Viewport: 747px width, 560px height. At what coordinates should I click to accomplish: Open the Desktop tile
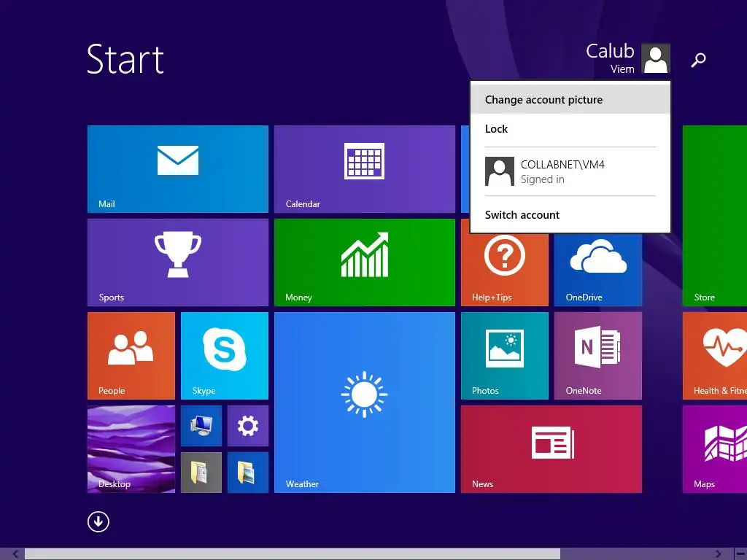tap(131, 449)
